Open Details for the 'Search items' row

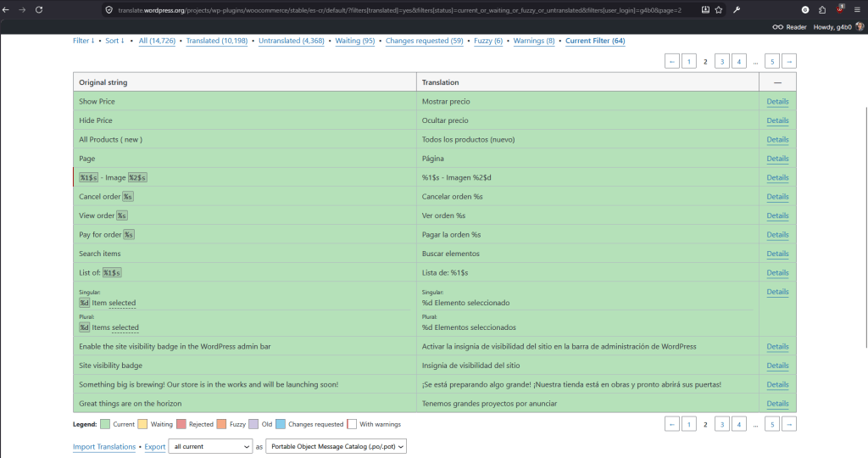click(777, 254)
